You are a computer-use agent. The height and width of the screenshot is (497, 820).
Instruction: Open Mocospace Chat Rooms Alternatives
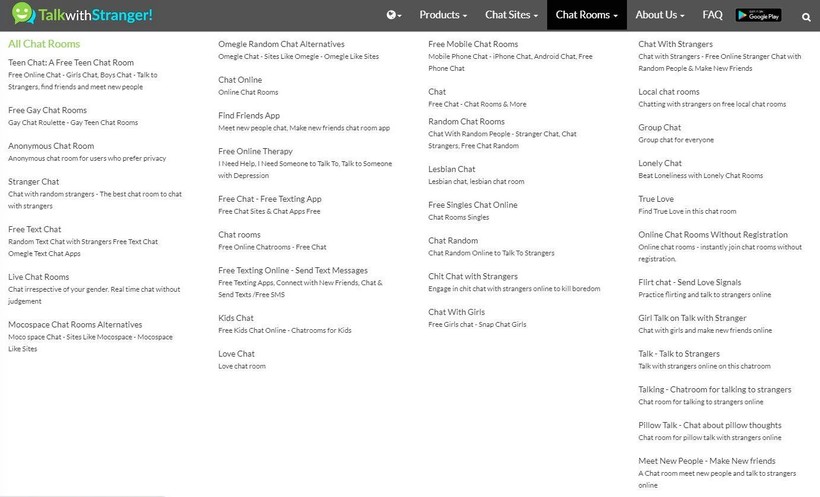75,324
